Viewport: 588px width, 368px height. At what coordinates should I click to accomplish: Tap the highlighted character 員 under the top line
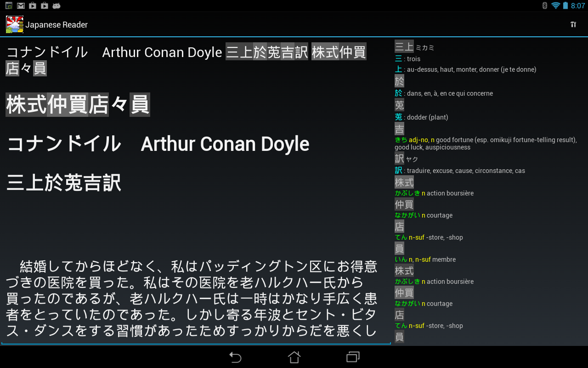click(40, 68)
